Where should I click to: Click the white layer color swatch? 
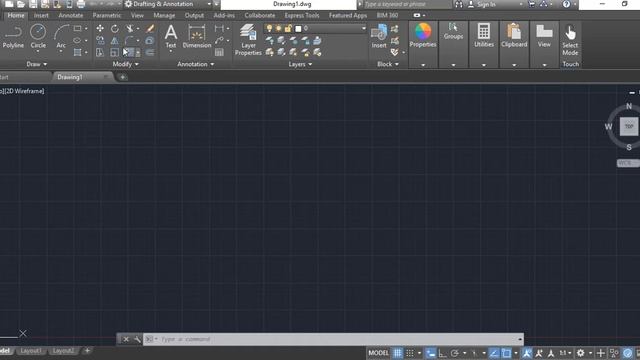point(298,29)
